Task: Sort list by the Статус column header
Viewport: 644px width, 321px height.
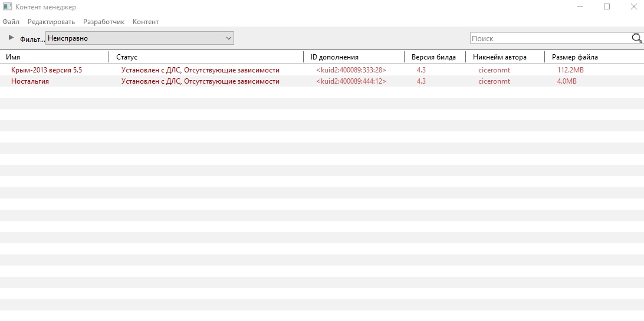Action: click(127, 57)
